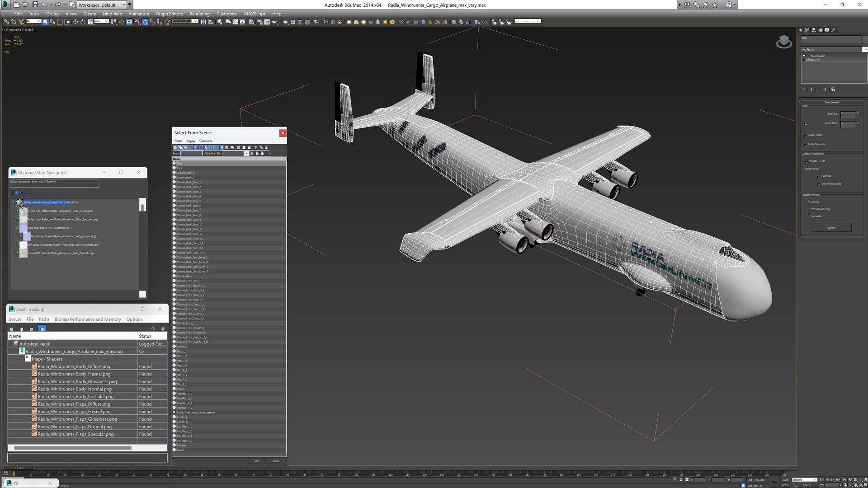Viewport: 868px width, 488px height.
Task: Open Display menu in Select From Scene
Action: coord(191,141)
